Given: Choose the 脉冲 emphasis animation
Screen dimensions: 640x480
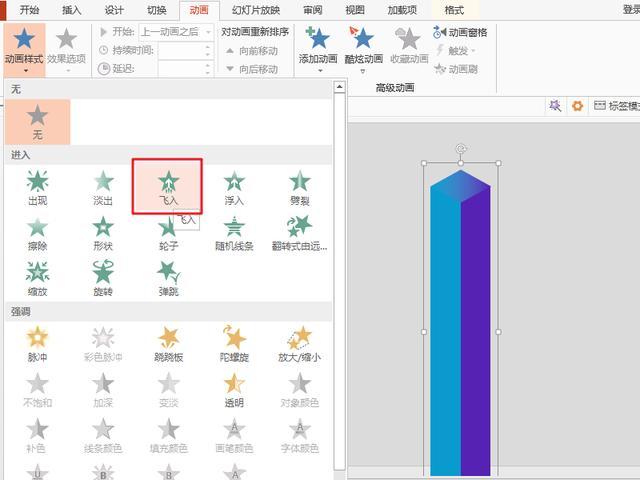Looking at the screenshot, I should tap(37, 344).
